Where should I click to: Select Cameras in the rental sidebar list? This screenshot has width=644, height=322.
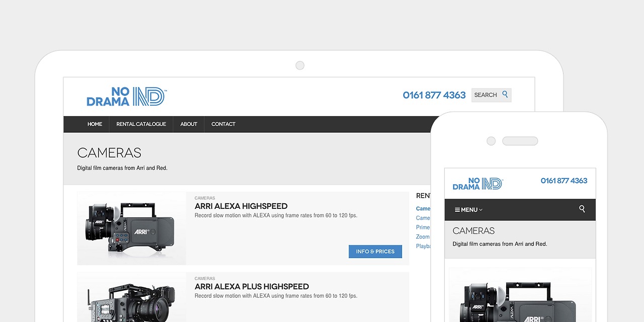click(x=423, y=208)
